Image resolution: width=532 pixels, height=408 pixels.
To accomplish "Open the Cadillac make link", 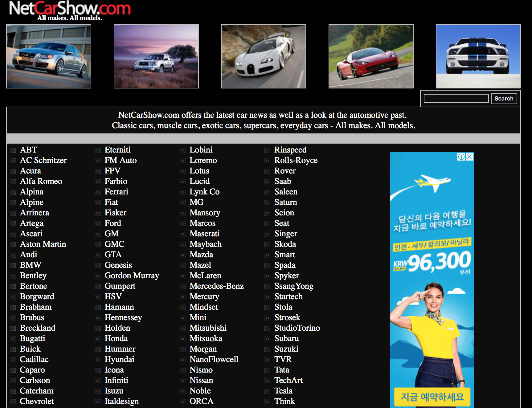I will pos(34,359).
